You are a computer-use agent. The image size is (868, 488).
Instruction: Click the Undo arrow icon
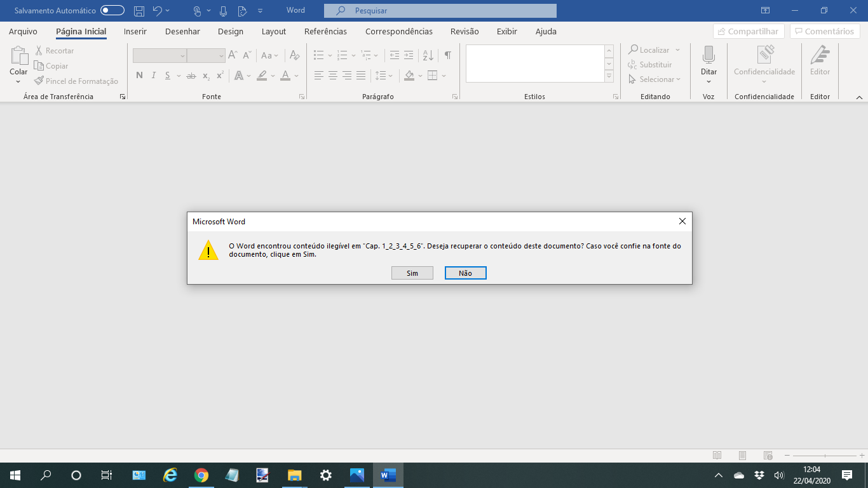[x=158, y=11]
